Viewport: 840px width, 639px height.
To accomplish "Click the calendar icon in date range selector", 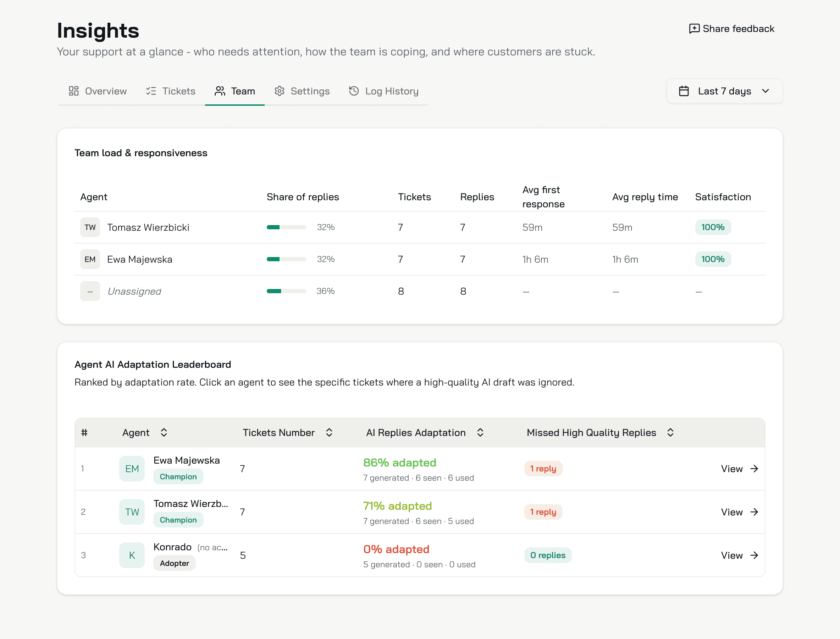I will pyautogui.click(x=684, y=91).
